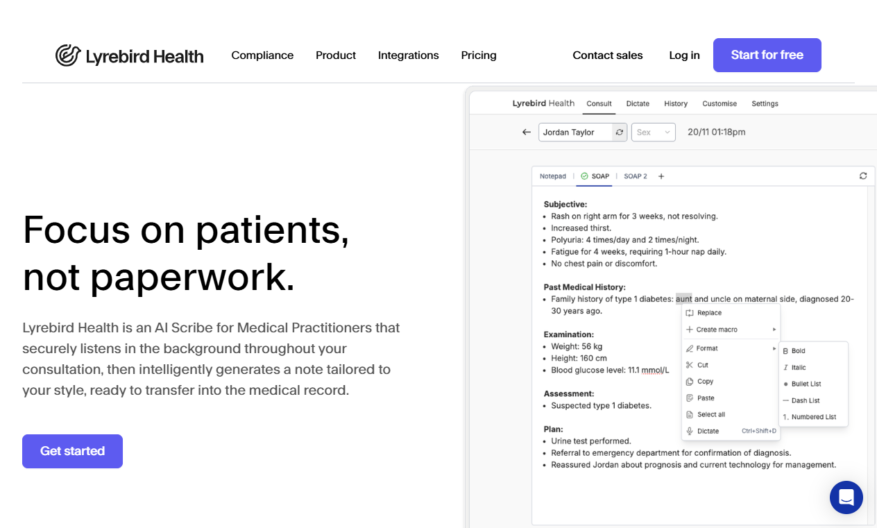Image resolution: width=877 pixels, height=528 pixels.
Task: Click the back arrow next to Jordan Taylor
Action: 526,132
